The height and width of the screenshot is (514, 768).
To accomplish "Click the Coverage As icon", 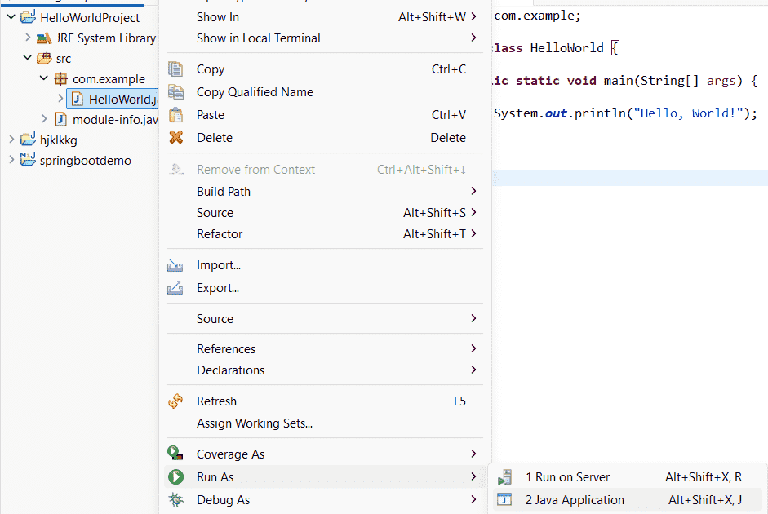I will [x=175, y=453].
